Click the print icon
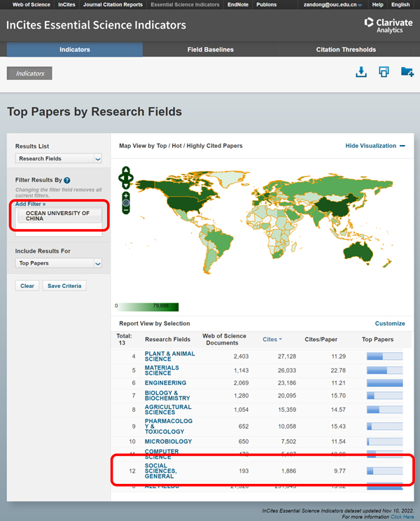420x521 pixels. coord(384,71)
